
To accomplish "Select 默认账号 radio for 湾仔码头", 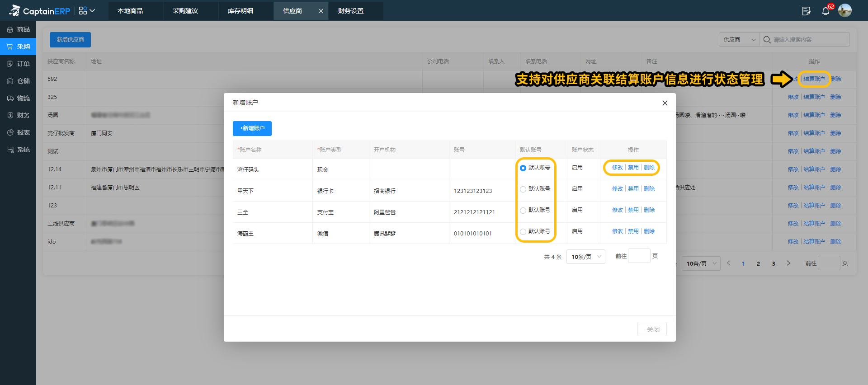I will [x=523, y=168].
